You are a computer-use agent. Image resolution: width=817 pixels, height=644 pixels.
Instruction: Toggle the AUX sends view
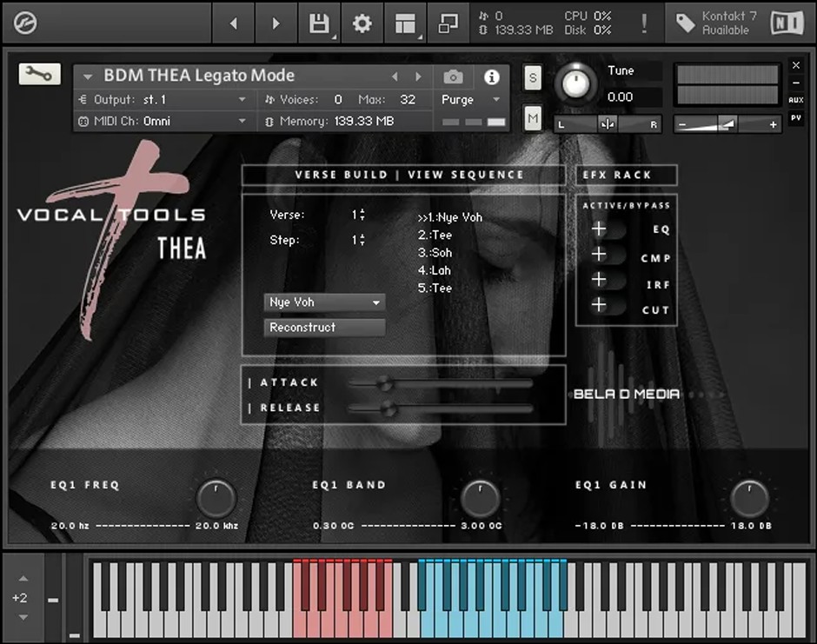(x=795, y=100)
